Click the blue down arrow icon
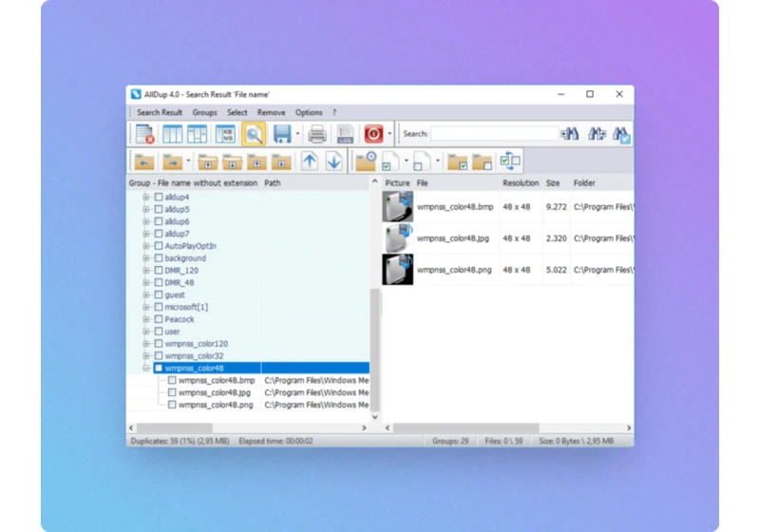 click(333, 161)
